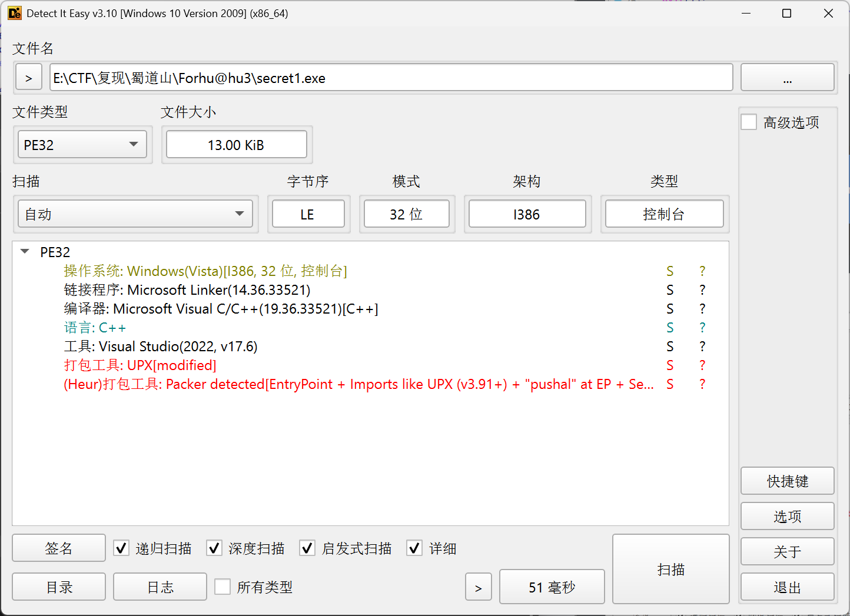This screenshot has height=616, width=850.
Task: Open the 自动 scan mode dropdown
Action: [135, 214]
